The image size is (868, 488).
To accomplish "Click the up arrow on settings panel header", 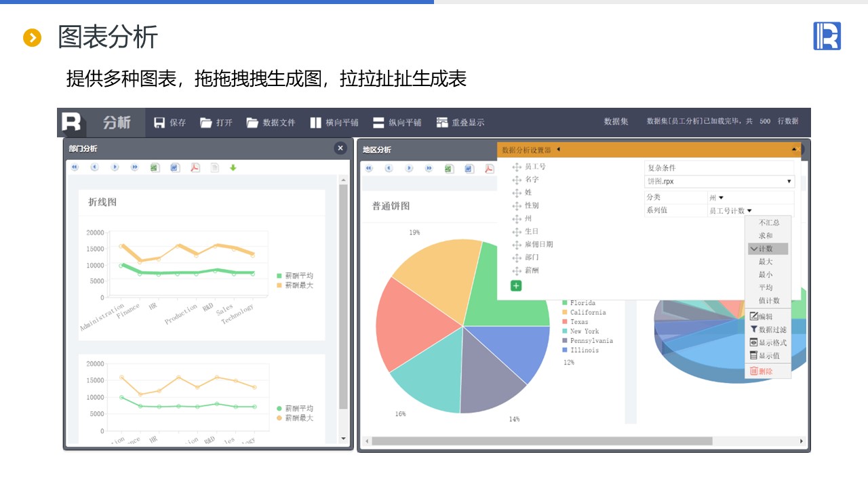I will click(794, 149).
